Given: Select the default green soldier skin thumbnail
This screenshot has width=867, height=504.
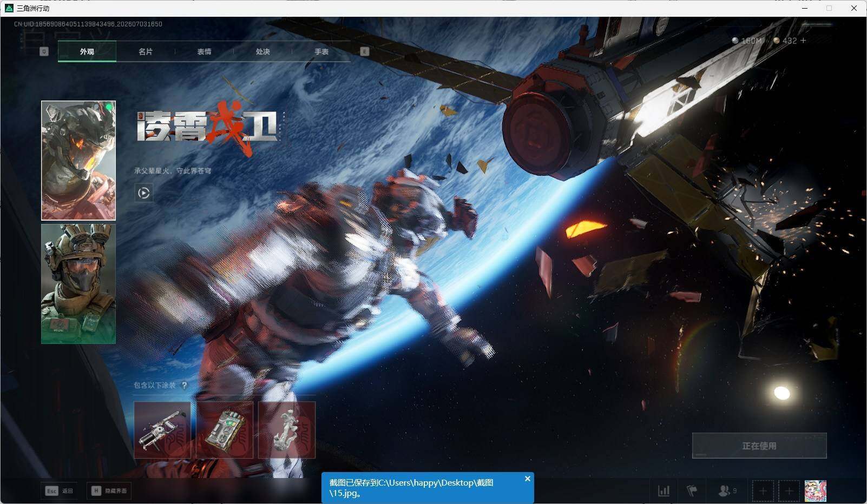Looking at the screenshot, I should pyautogui.click(x=78, y=284).
